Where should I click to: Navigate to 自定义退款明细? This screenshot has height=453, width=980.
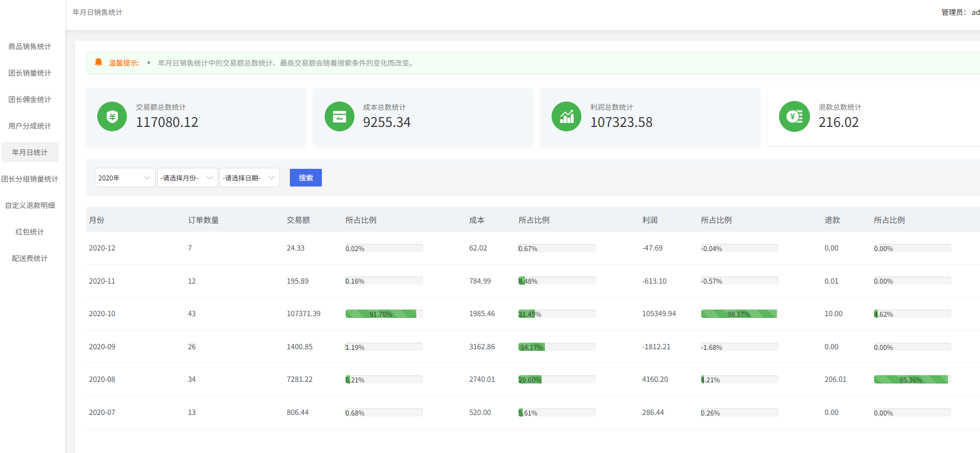(x=30, y=205)
